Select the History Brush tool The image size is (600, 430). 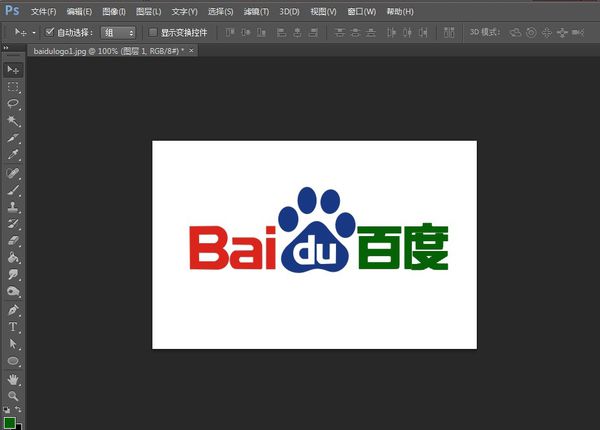tap(13, 224)
